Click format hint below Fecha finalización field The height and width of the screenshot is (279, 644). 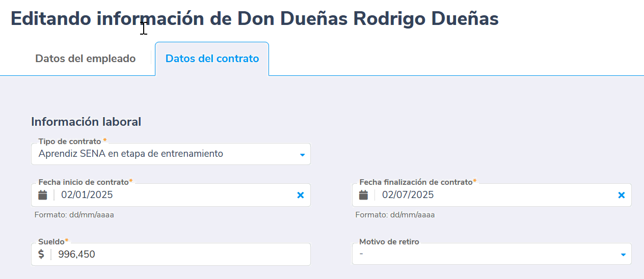click(395, 215)
